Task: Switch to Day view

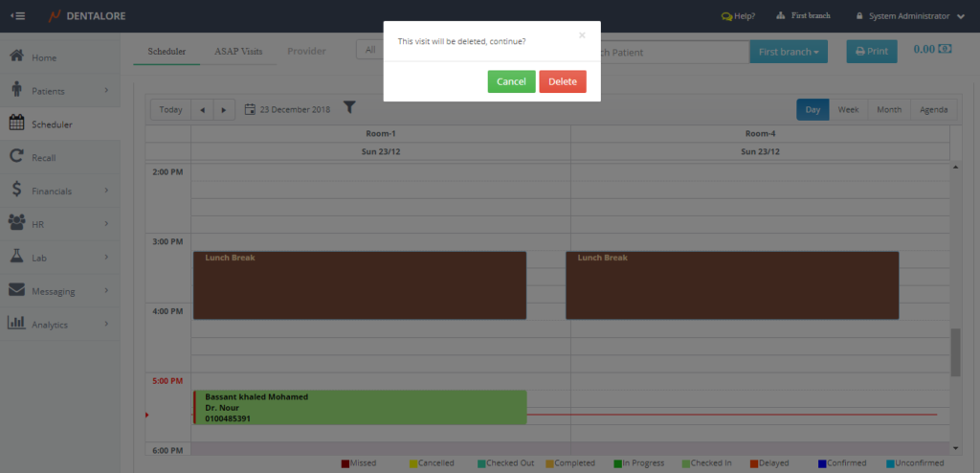Action: [813, 110]
